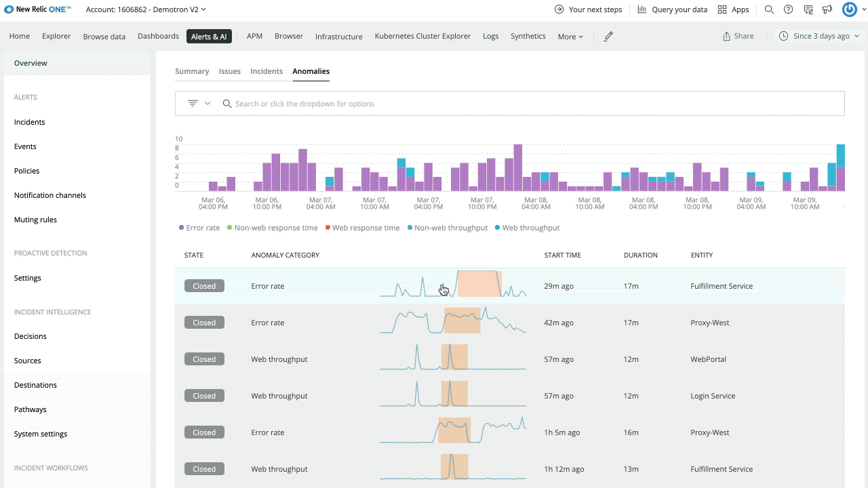Click the filter icon in search bar
868x488 pixels.
click(x=193, y=104)
